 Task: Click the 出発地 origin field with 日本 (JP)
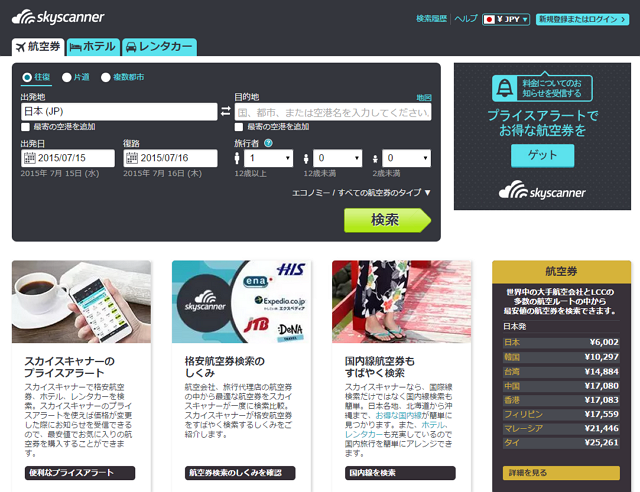click(119, 111)
